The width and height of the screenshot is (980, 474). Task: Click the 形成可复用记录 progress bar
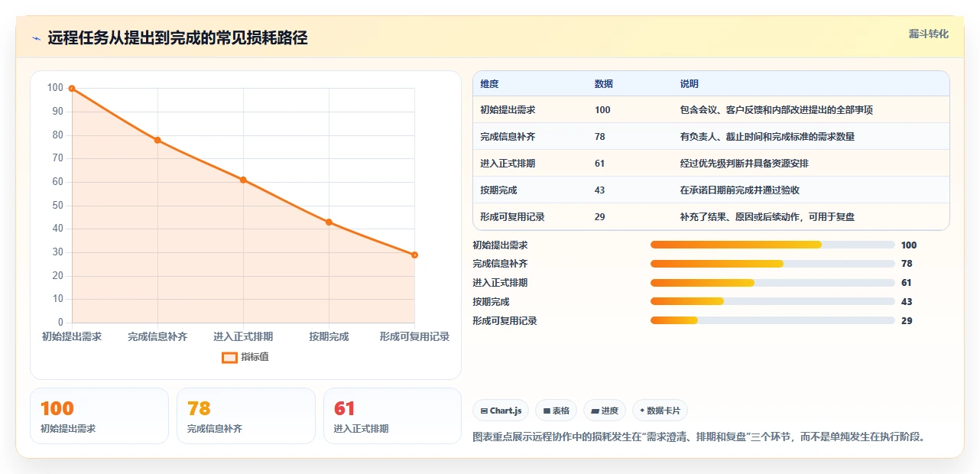click(x=773, y=321)
